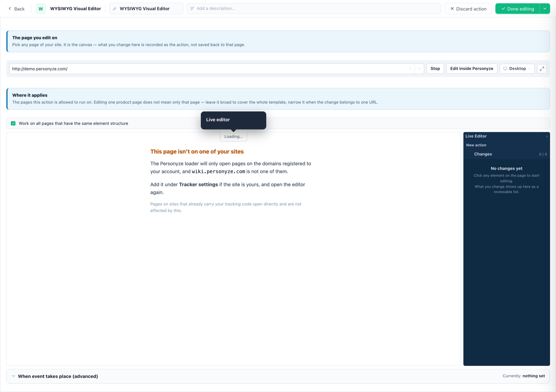Click the Currently: nothing set status
556x392 pixels.
tap(524, 376)
